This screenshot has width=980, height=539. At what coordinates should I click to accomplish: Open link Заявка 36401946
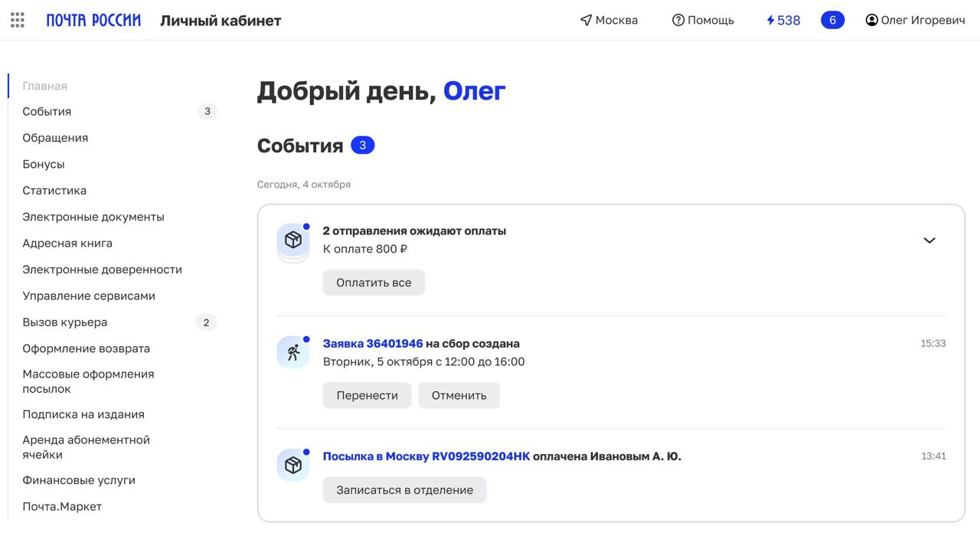(373, 344)
